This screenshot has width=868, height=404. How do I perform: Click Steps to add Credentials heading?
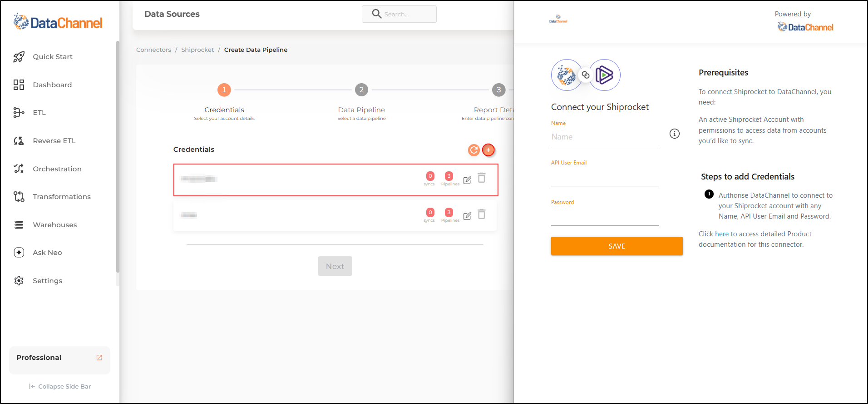tap(748, 177)
